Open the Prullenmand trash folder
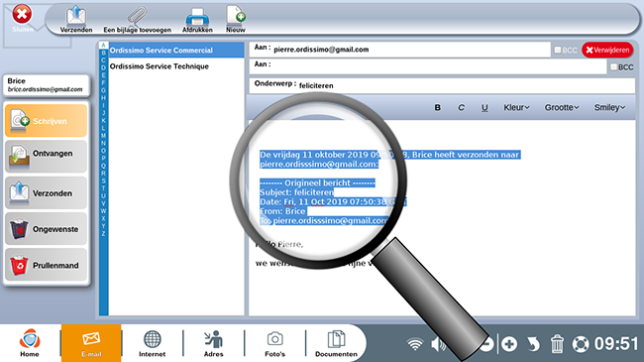Viewport: 644px width, 362px height. click(46, 265)
